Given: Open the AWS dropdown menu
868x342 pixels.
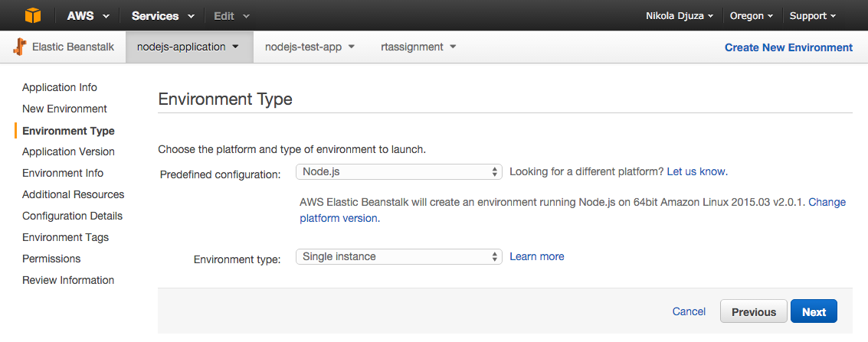Looking at the screenshot, I should (x=88, y=16).
